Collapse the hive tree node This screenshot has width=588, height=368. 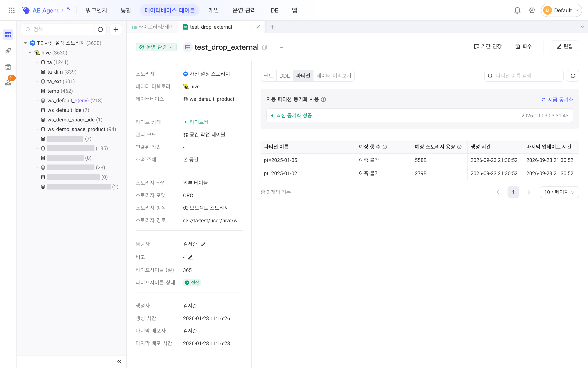(30, 53)
